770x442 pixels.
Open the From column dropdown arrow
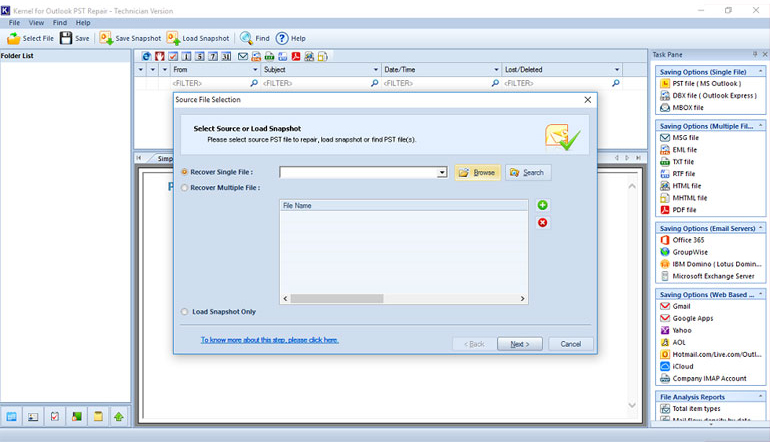(255, 70)
